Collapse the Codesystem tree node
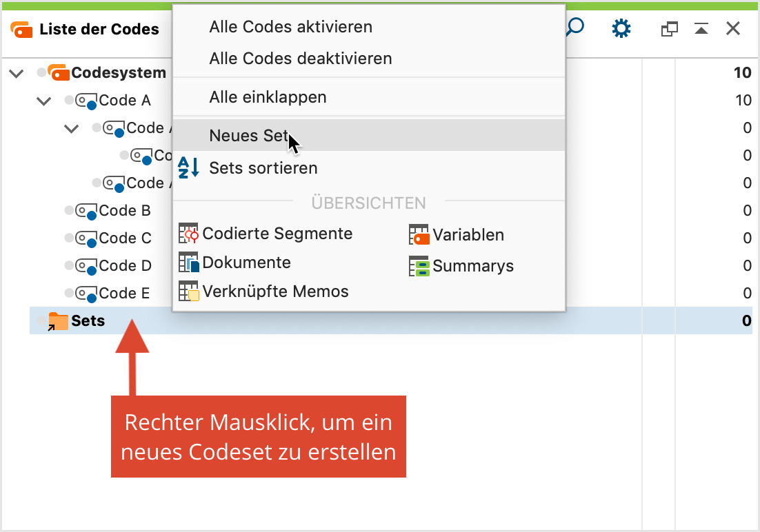 (17, 74)
